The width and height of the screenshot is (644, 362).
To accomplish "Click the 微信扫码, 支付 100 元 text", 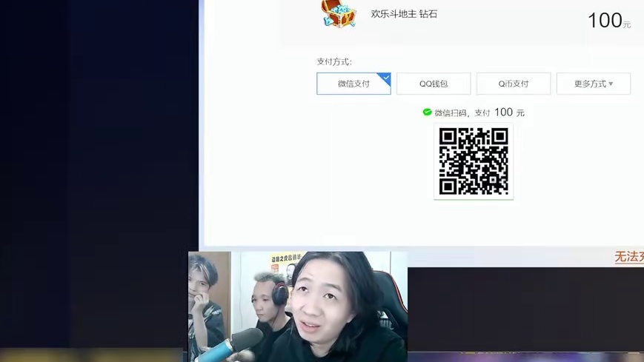I will coord(479,113).
